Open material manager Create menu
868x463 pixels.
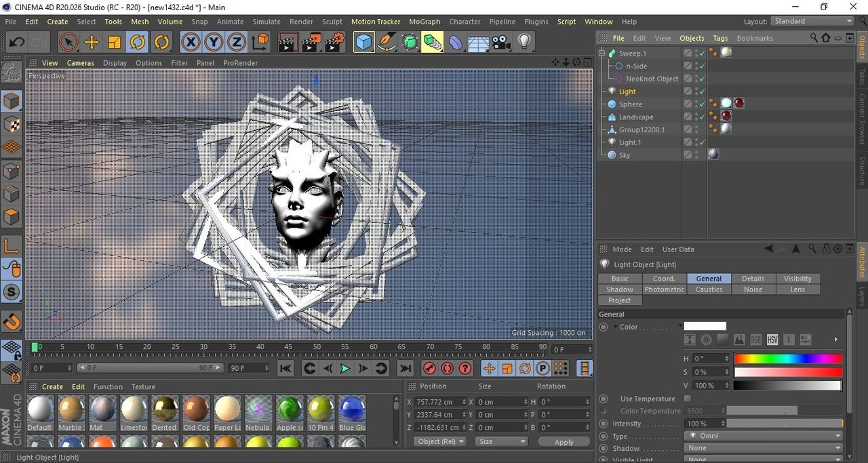click(x=52, y=387)
